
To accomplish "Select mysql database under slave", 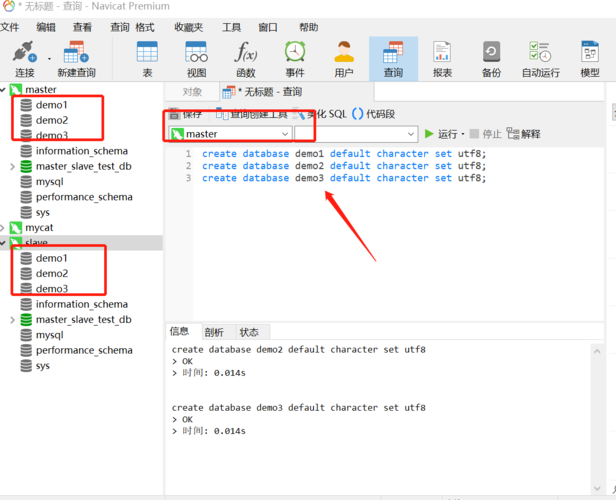I will pyautogui.click(x=50, y=335).
